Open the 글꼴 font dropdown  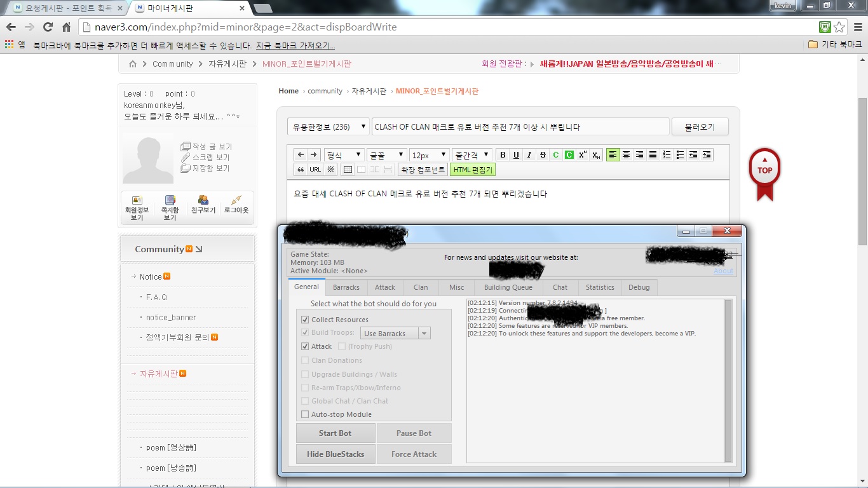[x=387, y=155]
